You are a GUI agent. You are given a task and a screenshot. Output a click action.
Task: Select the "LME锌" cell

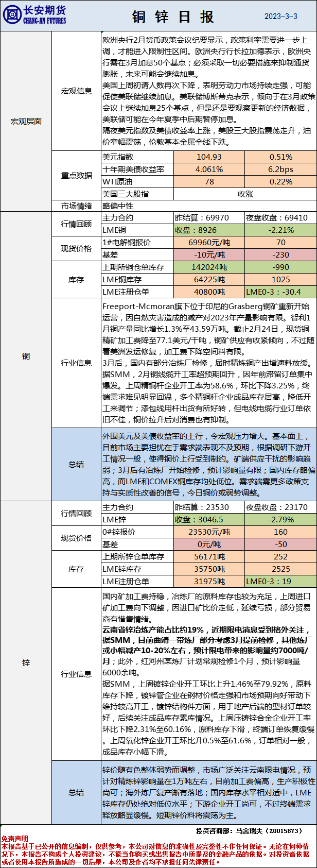138,520
